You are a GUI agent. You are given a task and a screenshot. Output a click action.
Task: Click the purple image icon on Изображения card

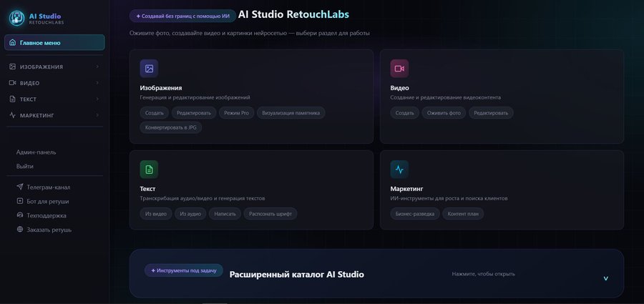[149, 69]
